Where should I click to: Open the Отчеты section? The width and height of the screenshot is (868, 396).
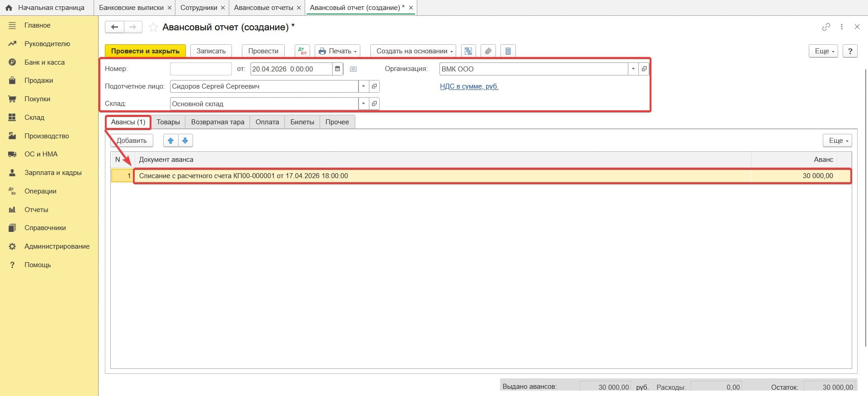pyautogui.click(x=36, y=210)
